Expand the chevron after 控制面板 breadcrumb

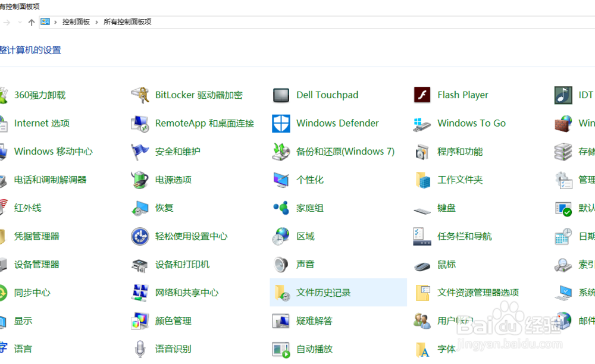97,23
